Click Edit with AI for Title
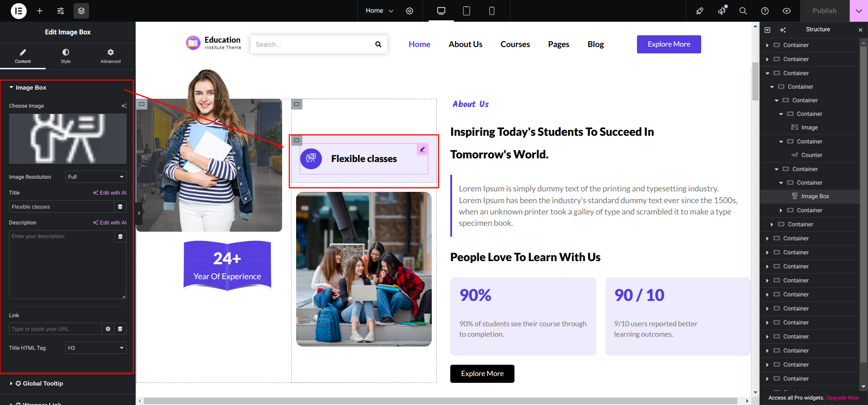The width and height of the screenshot is (868, 405). [110, 193]
